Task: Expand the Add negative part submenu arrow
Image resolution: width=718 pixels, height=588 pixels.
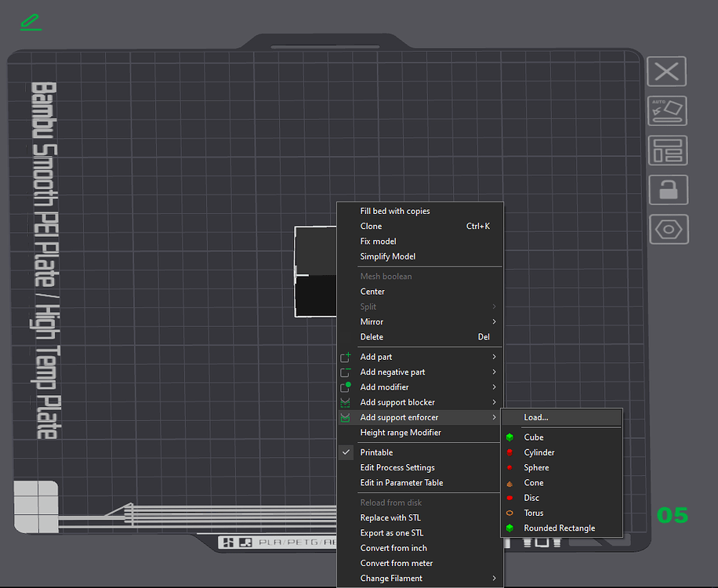Action: [x=494, y=372]
